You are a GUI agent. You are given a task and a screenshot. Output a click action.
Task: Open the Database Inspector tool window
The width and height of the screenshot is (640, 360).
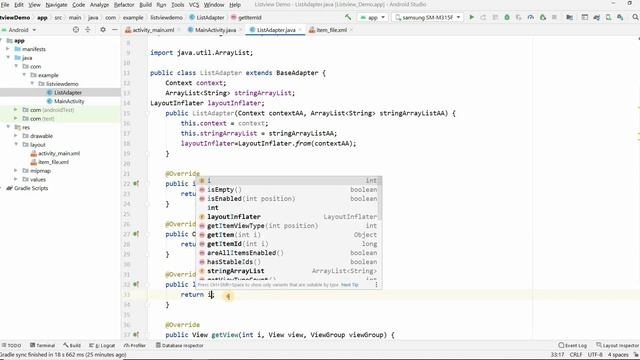coord(180,345)
